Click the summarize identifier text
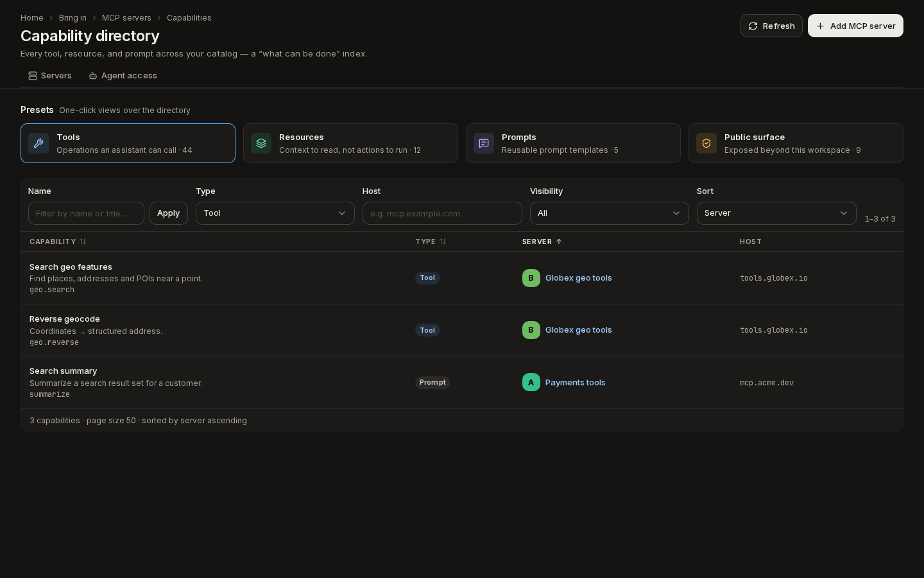This screenshot has width=924, height=578. 49,394
